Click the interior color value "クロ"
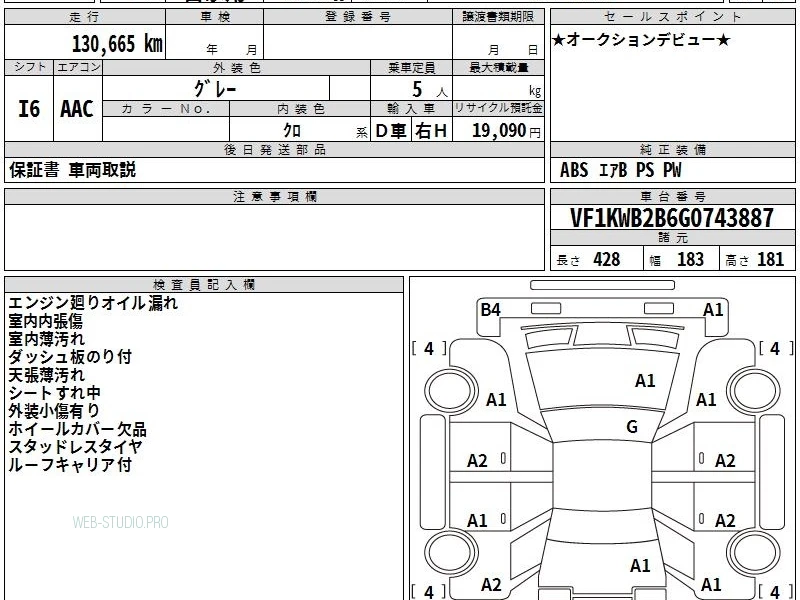The image size is (800, 600). point(292,130)
